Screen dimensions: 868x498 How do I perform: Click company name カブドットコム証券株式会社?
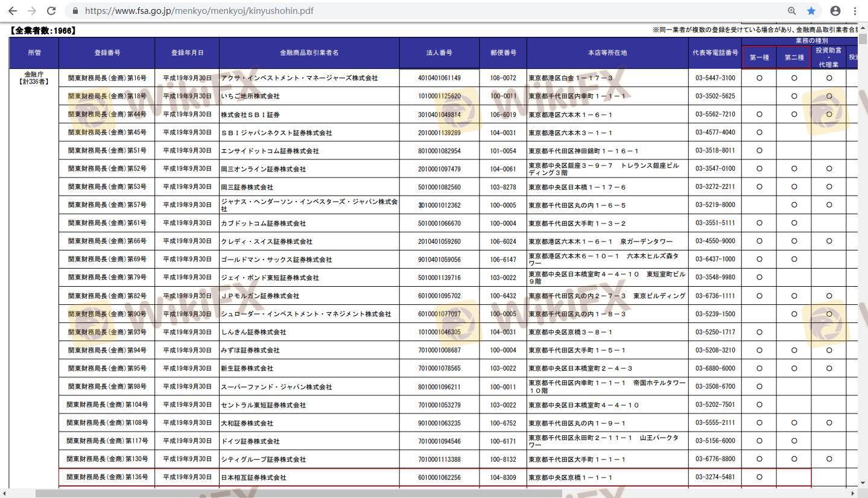263,223
